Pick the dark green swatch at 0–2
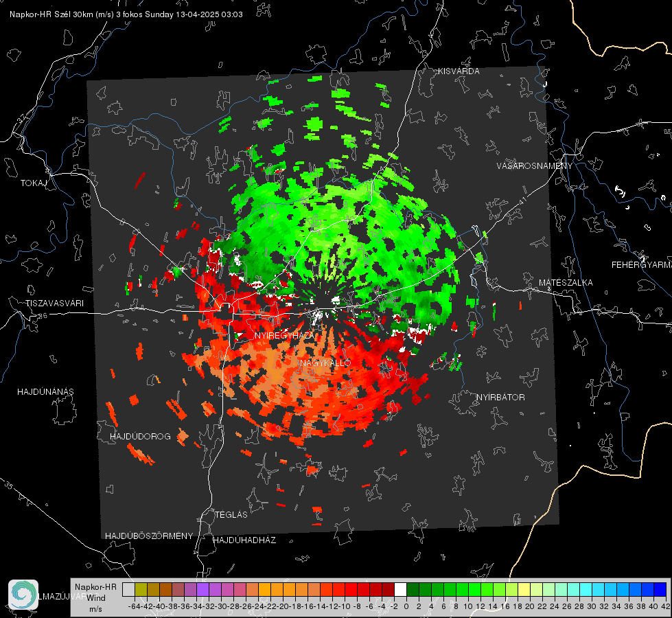This screenshot has width=672, height=618. 413,589
